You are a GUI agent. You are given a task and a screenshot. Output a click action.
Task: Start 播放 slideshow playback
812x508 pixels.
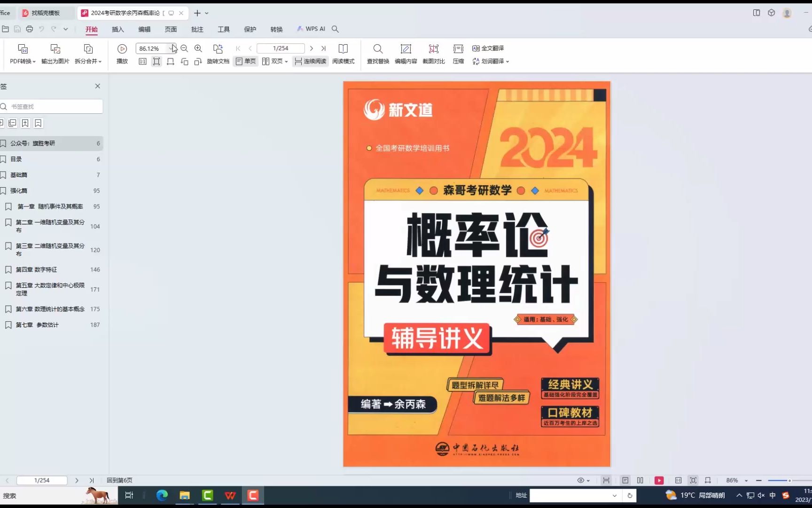click(x=122, y=54)
